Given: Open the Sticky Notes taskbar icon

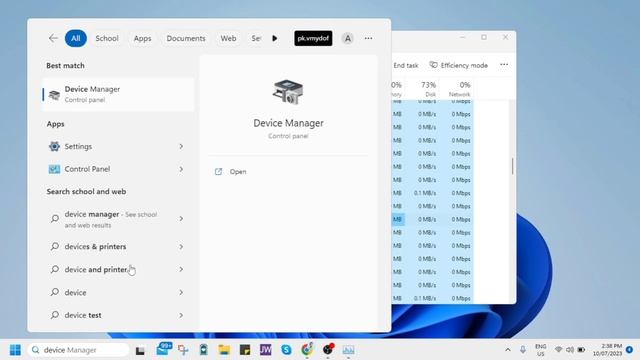Looking at the screenshot, I should 245,350.
